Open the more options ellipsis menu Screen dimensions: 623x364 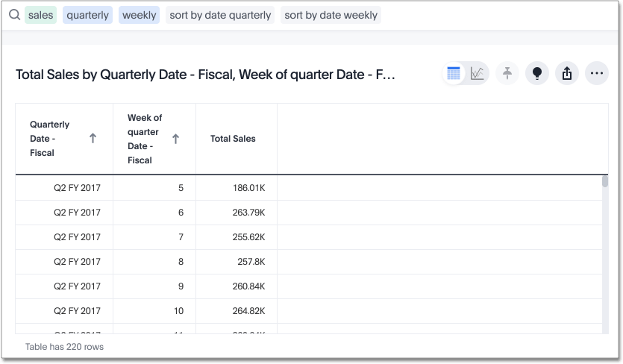pyautogui.click(x=596, y=73)
